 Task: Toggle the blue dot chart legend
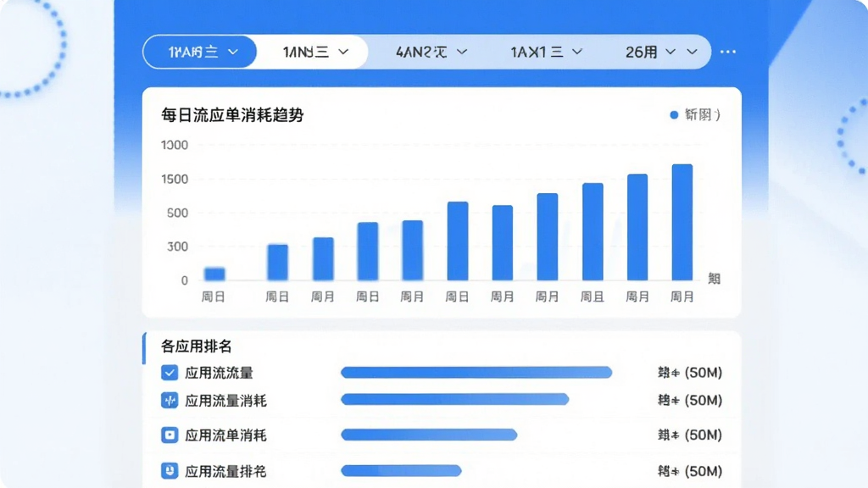[x=695, y=115]
